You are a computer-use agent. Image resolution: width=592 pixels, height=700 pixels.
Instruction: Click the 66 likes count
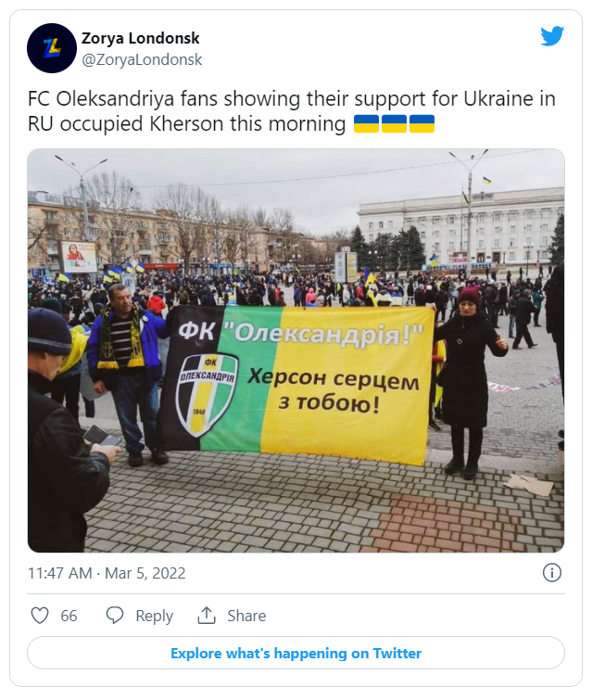click(69, 616)
